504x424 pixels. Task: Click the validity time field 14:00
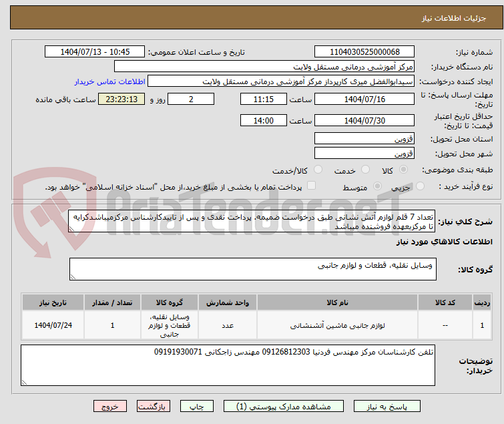click(263, 120)
